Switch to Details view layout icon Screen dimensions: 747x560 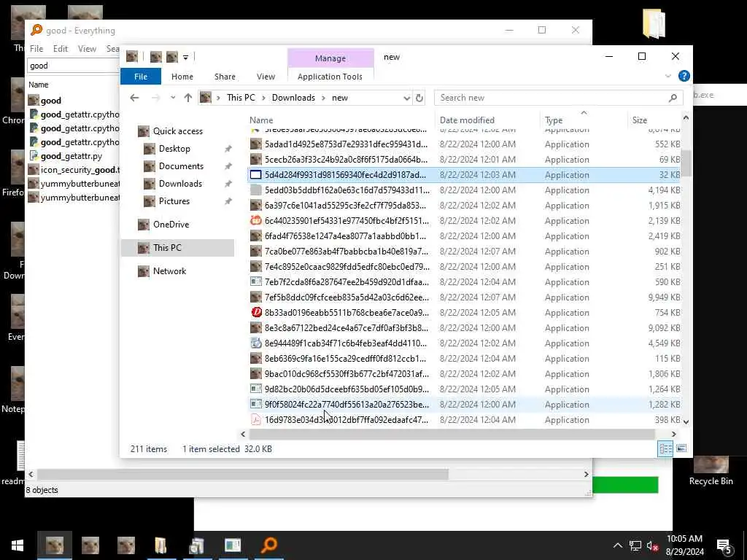[665, 448]
